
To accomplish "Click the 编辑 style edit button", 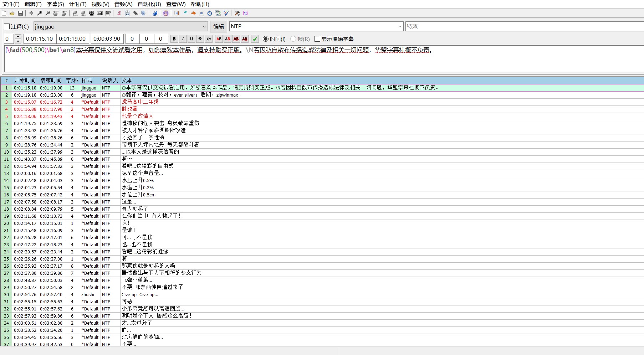I will tap(219, 26).
